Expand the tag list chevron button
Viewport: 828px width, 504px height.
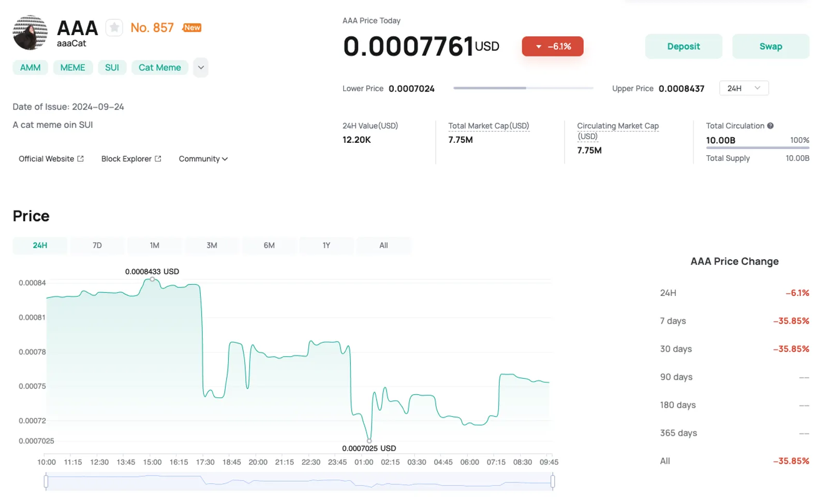click(201, 67)
